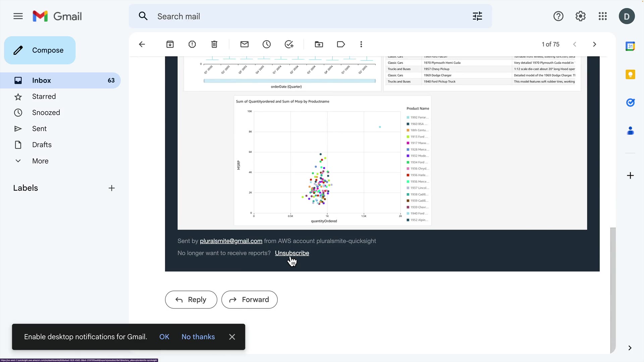Viewport: 644px width, 362px height.
Task: Toggle main menu hamburger icon
Action: tap(18, 16)
